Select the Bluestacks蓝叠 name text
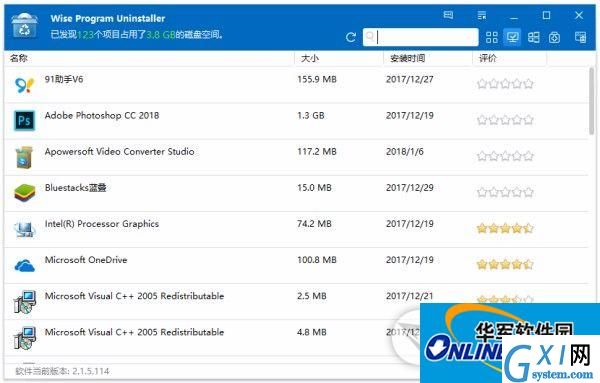 point(75,187)
